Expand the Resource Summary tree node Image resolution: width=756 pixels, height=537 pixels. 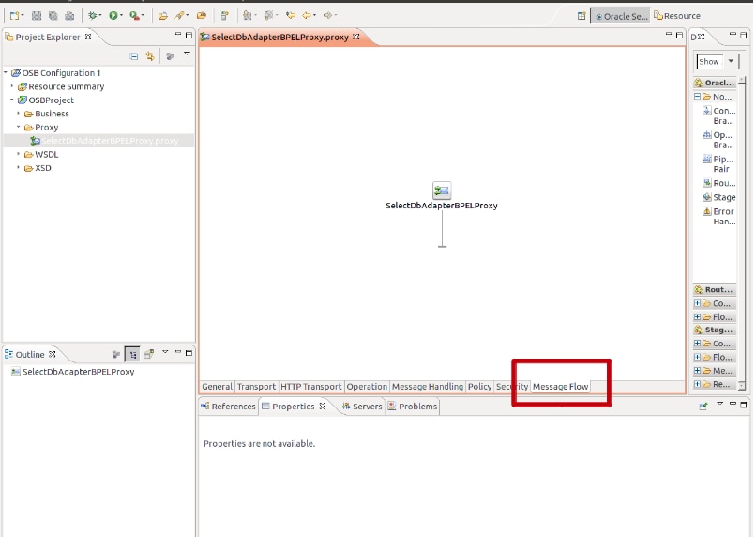(12, 85)
